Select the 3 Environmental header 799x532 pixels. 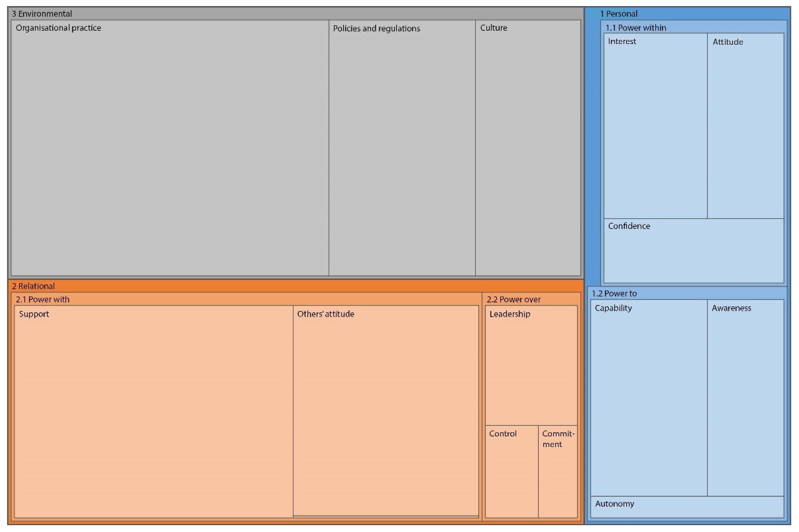[x=42, y=14]
